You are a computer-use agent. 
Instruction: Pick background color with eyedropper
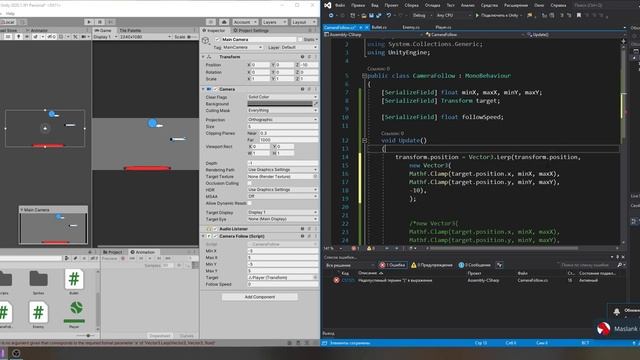(316, 104)
